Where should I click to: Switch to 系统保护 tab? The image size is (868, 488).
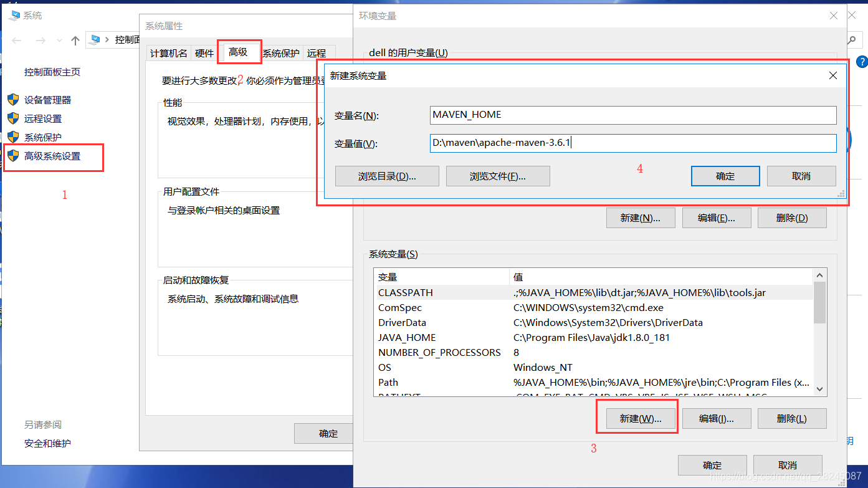tap(280, 54)
